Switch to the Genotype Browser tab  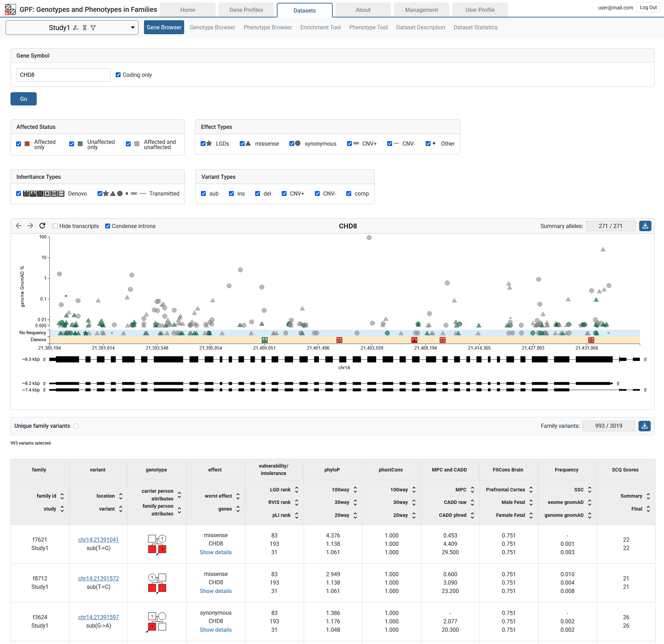pyautogui.click(x=212, y=27)
